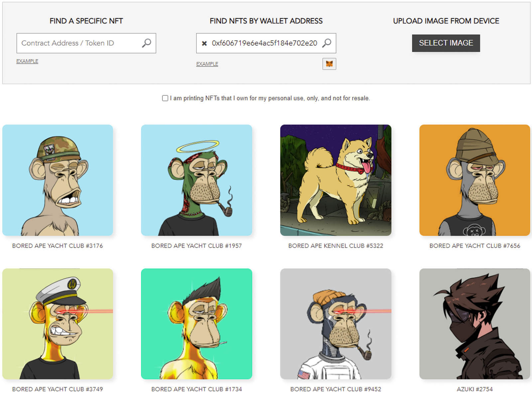The image size is (532, 394).
Task: Pick Bored Ape Yacht Club #3749 thumbnail
Action: pyautogui.click(x=58, y=324)
